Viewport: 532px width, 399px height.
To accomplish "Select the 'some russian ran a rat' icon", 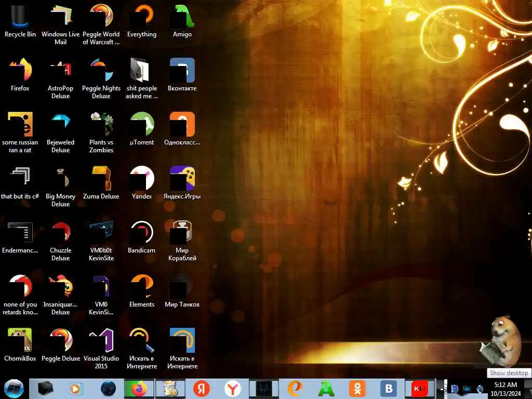I will coord(20,132).
